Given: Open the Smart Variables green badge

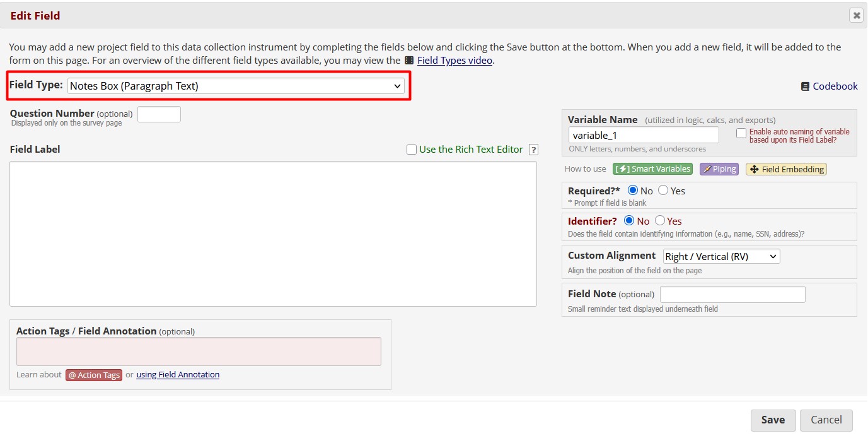Looking at the screenshot, I should (x=652, y=169).
